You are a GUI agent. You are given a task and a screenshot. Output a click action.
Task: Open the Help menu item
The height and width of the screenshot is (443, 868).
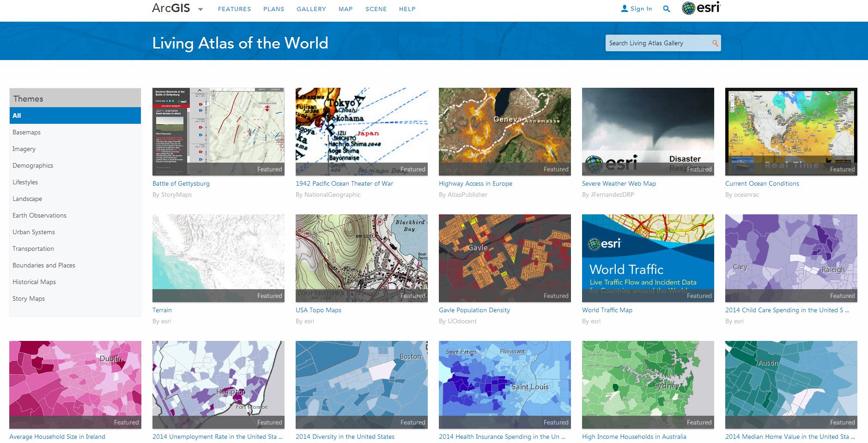(x=407, y=9)
